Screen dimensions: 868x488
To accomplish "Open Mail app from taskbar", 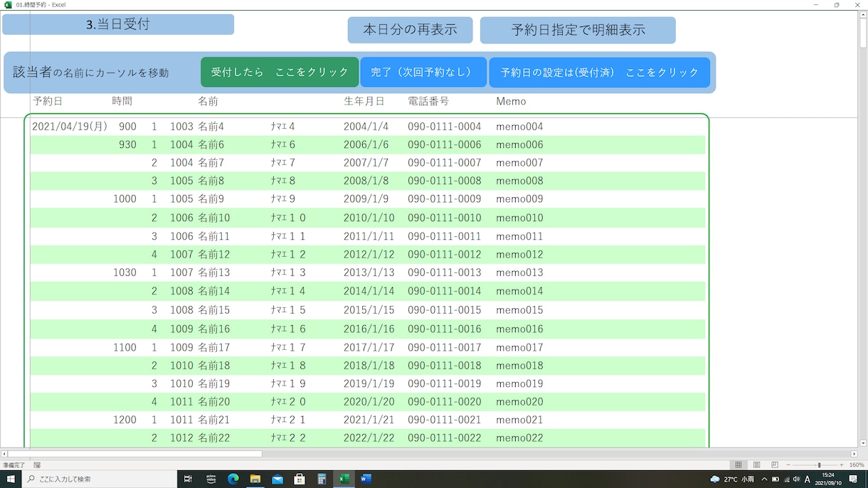I will point(277,479).
